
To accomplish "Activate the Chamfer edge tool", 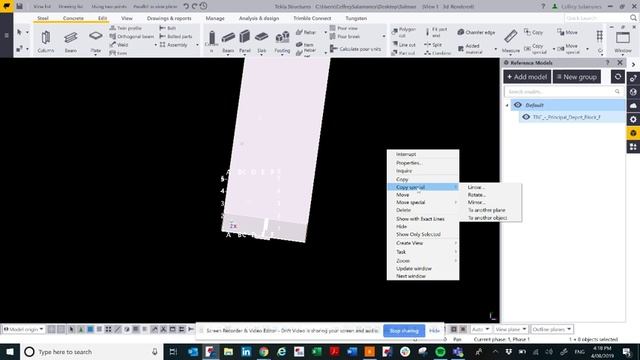I will tap(476, 32).
